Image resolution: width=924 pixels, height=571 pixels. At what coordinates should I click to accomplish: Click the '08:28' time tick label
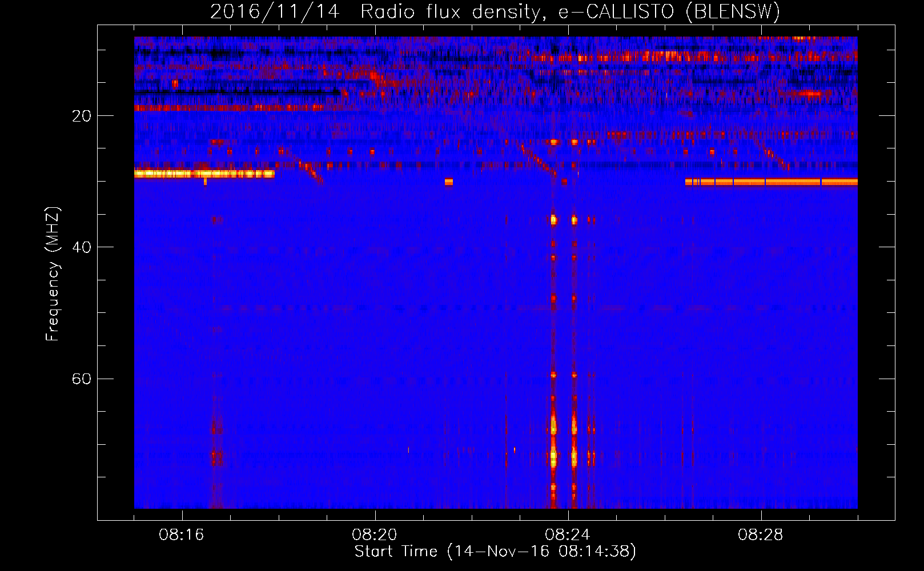tap(761, 535)
